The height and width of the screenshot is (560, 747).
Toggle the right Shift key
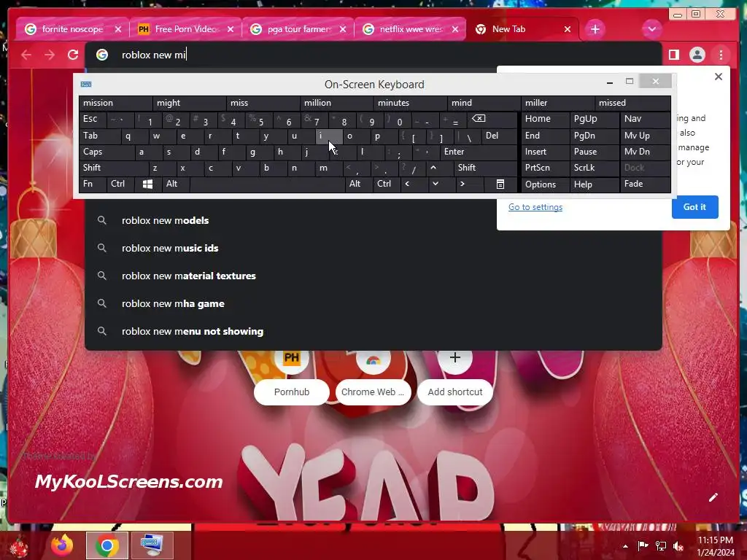(485, 168)
